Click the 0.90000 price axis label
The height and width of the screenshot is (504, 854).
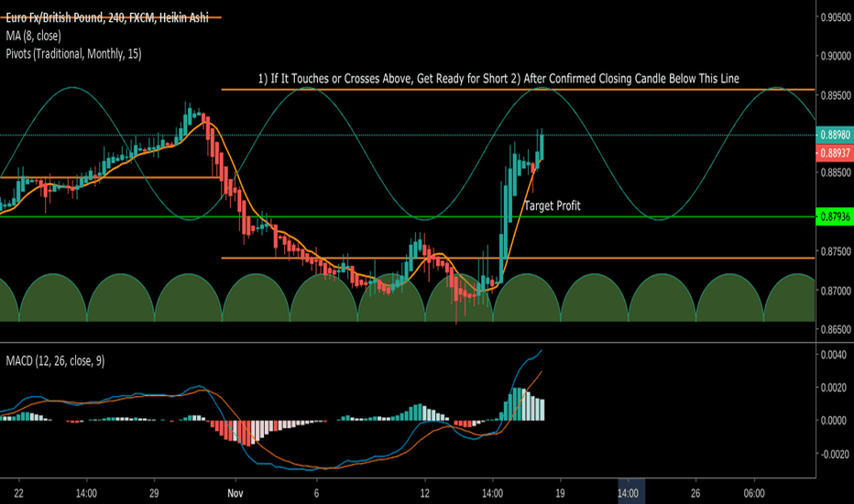pos(836,56)
